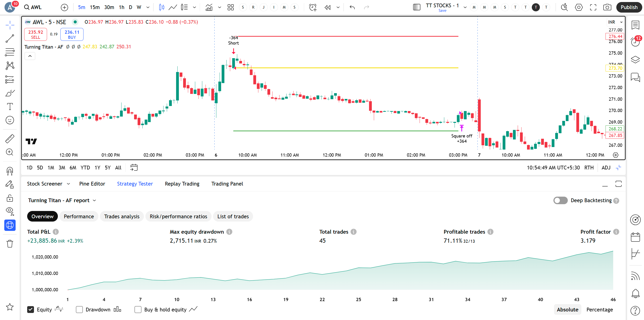This screenshot has width=644, height=320.
Task: Toggle ADJ adjusted data setting
Action: pyautogui.click(x=606, y=168)
